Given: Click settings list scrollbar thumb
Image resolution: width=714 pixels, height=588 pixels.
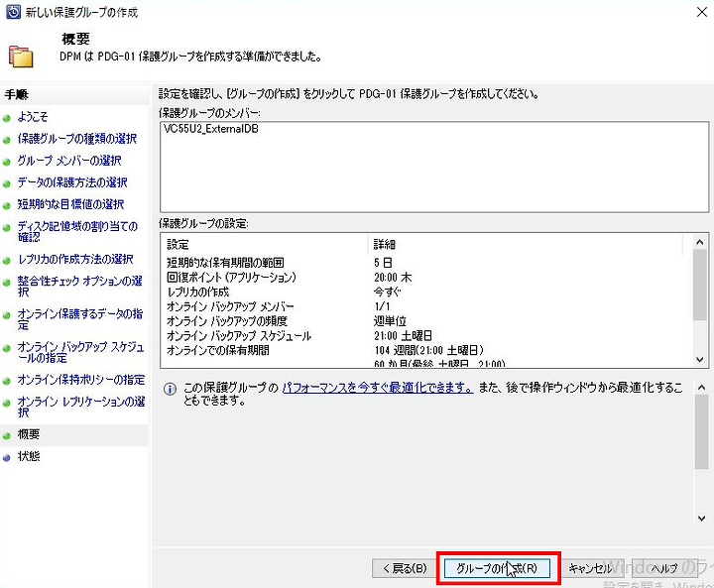Looking at the screenshot, I should pos(700,286).
